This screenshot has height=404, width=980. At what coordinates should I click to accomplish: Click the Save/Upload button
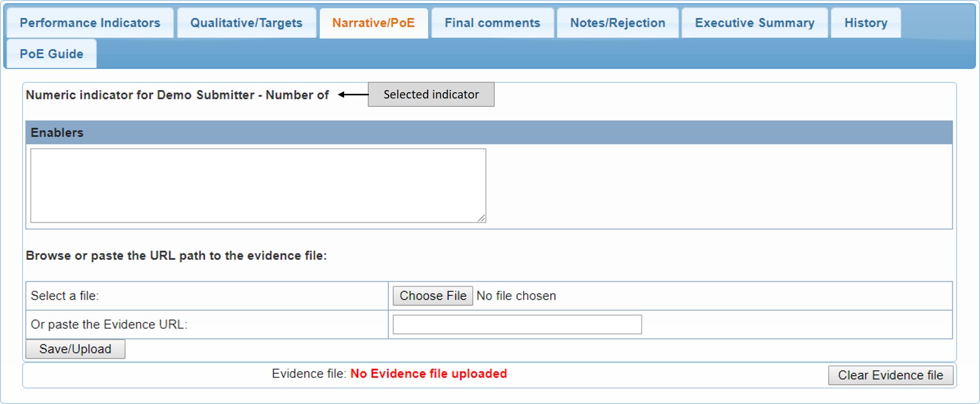(75, 349)
